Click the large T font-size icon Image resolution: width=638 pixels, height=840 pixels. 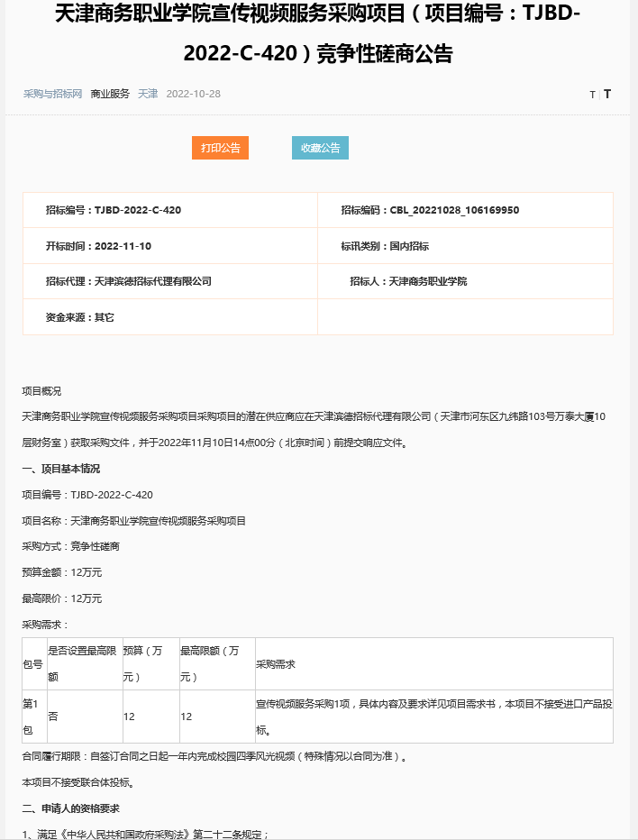(x=607, y=94)
